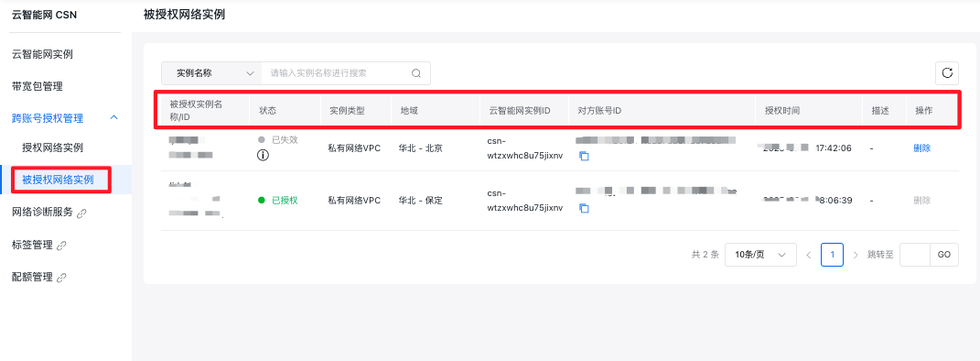
Task: Go to next page arrow
Action: pyautogui.click(x=856, y=255)
